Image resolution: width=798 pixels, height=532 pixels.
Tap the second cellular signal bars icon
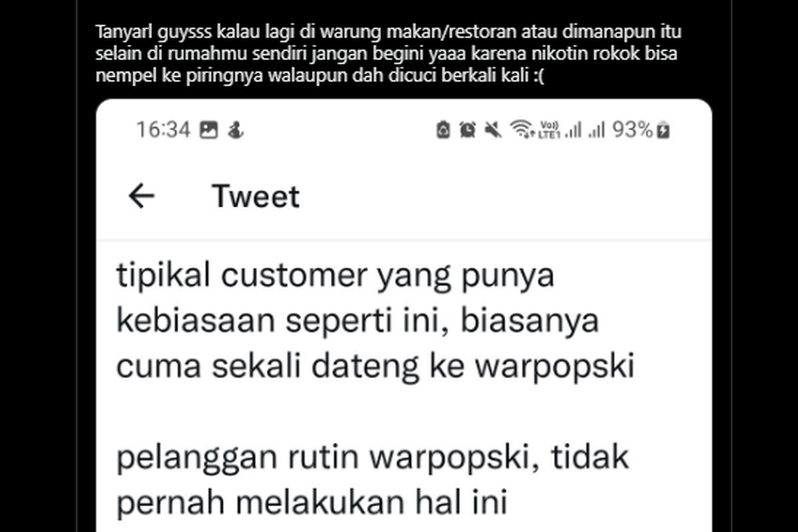pyautogui.click(x=597, y=130)
